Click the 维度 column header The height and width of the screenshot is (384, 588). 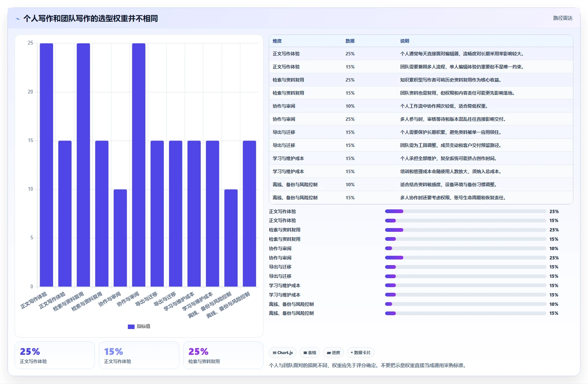coord(277,41)
